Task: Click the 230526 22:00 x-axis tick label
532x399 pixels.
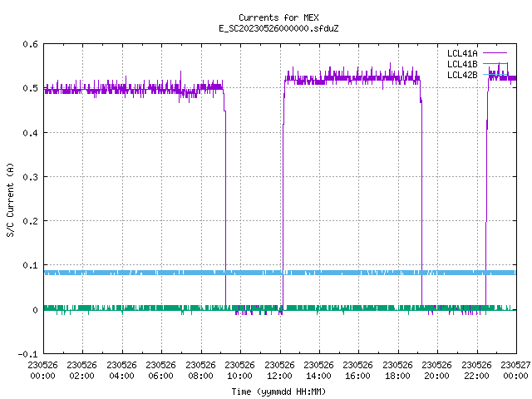Action: (x=476, y=370)
